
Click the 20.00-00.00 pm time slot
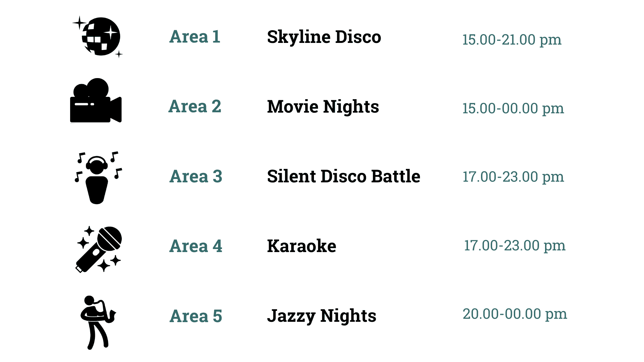click(515, 314)
